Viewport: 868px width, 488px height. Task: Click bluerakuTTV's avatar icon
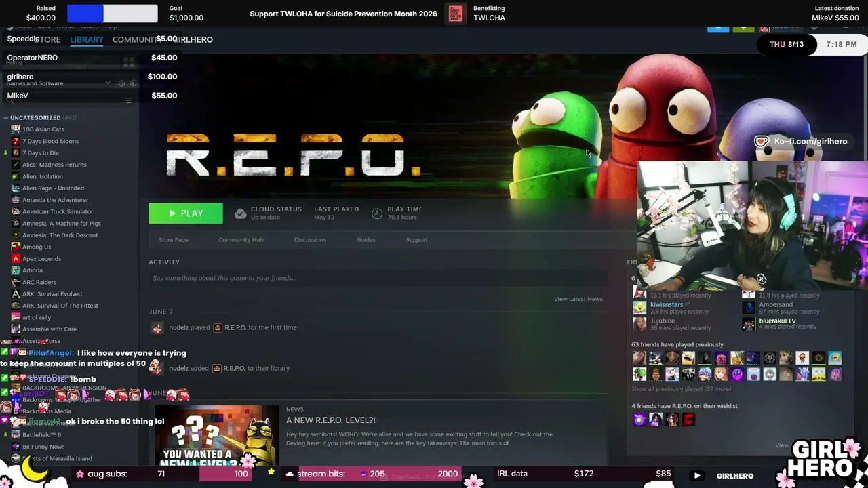click(749, 324)
